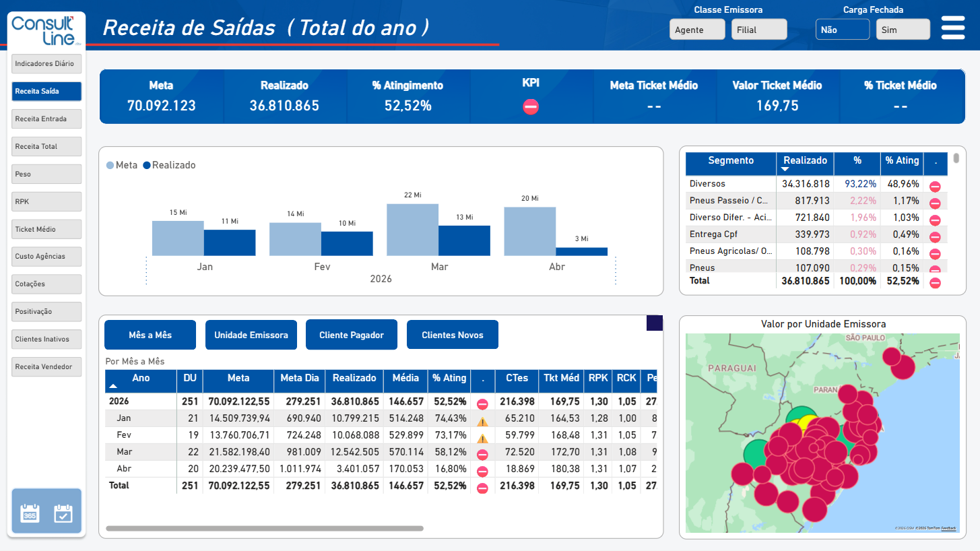Switch to the Mês a Mês view
The height and width of the screenshot is (551, 980).
tap(150, 335)
